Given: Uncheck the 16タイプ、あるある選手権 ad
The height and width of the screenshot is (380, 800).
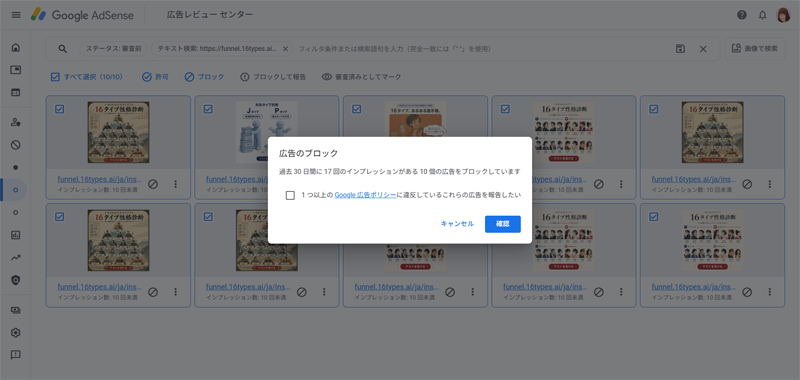Looking at the screenshot, I should (357, 109).
